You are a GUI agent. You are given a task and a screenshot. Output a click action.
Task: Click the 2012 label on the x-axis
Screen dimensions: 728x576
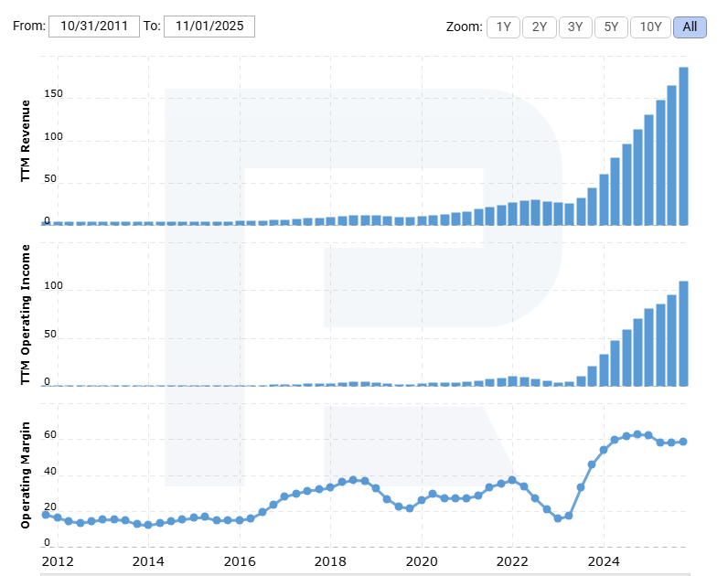[x=57, y=560]
